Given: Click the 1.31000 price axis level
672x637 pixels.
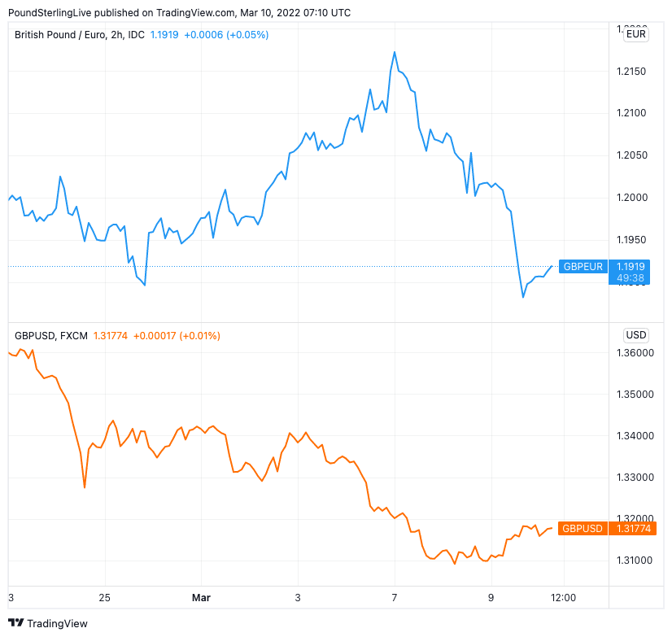Looking at the screenshot, I should pyautogui.click(x=635, y=561).
